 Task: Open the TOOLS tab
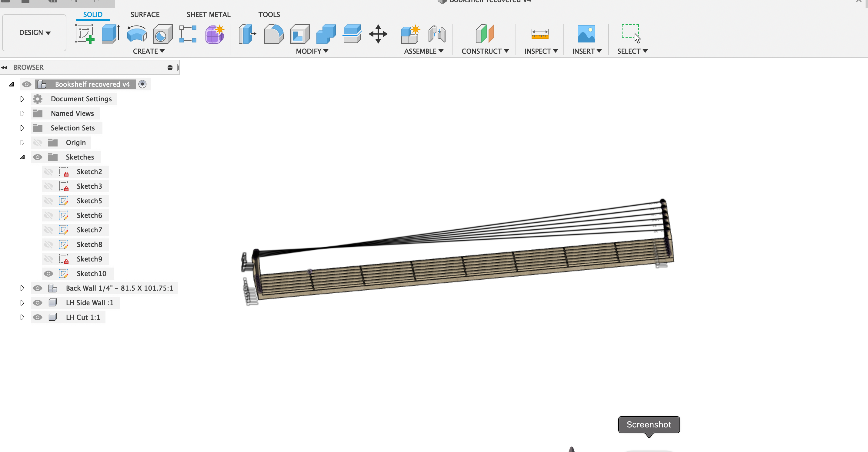click(x=269, y=14)
